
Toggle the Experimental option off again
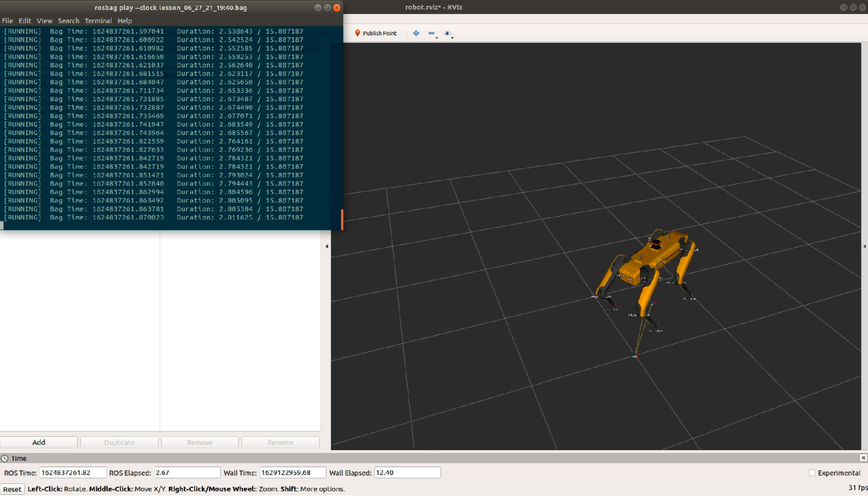(813, 473)
